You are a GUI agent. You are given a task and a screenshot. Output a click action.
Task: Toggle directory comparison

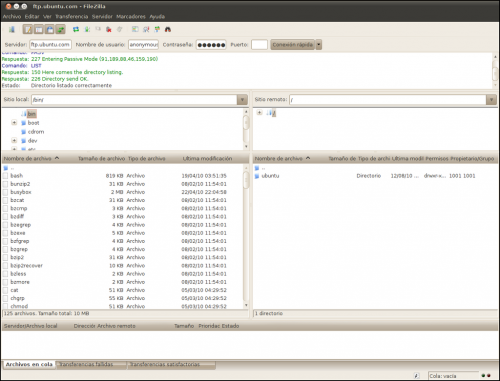146,30
